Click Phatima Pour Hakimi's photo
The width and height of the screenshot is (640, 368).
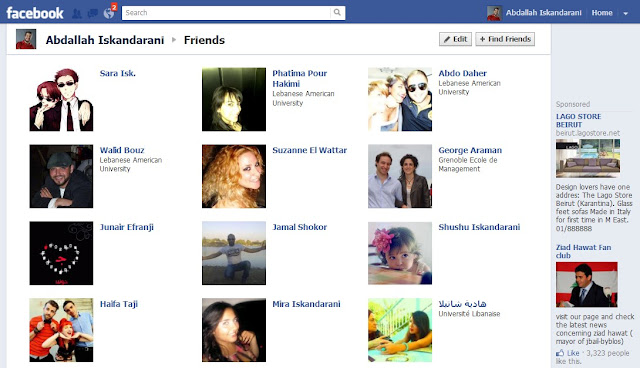click(x=234, y=100)
